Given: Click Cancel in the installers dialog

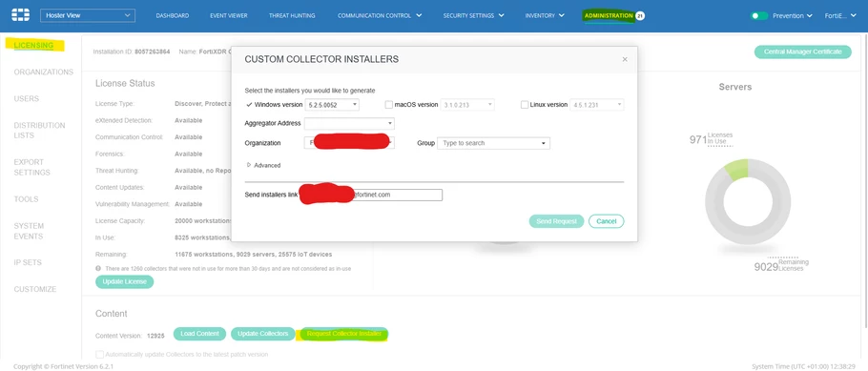Looking at the screenshot, I should (x=606, y=221).
